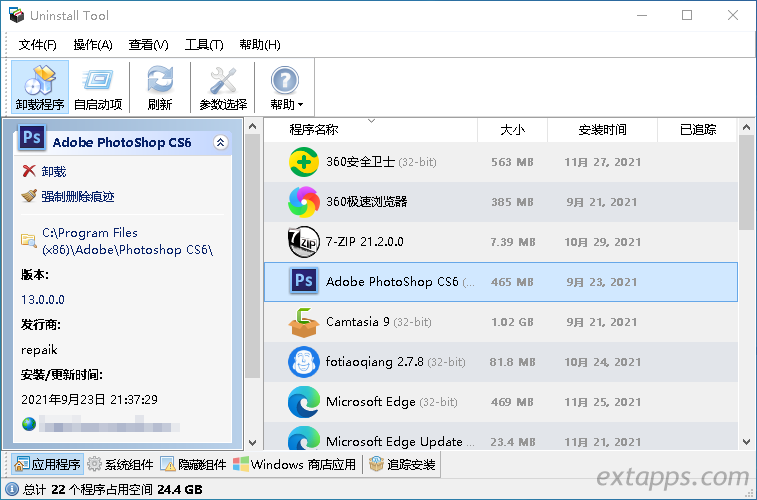Select the fotiaoqiang 2.7.8 icon in list

(x=304, y=362)
